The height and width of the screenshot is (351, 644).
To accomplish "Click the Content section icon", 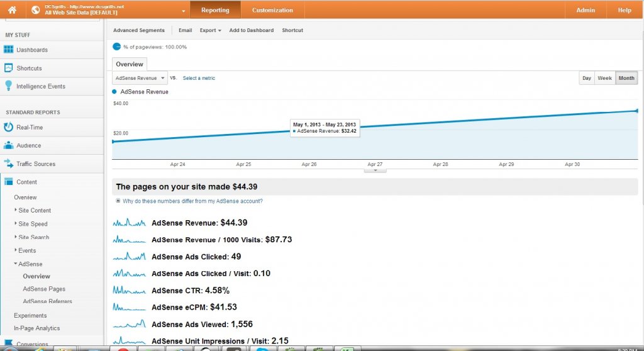I will tap(8, 181).
